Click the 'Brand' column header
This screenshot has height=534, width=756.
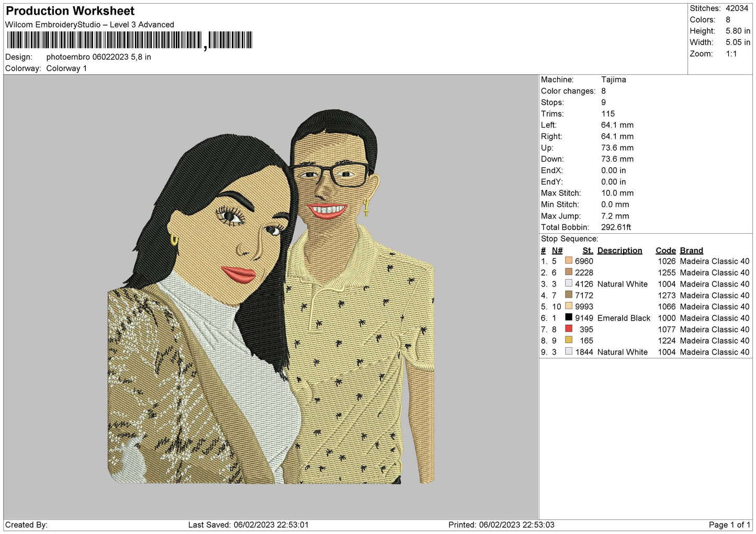pyautogui.click(x=691, y=251)
